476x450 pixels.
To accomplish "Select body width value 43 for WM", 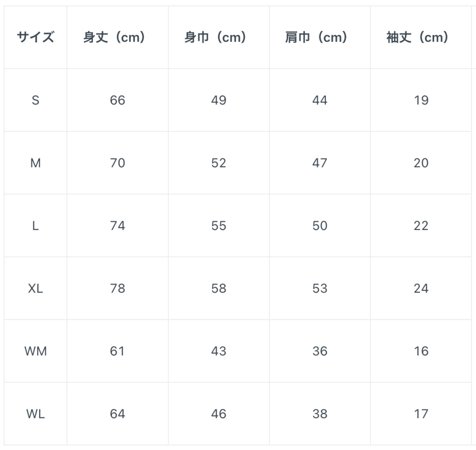I will click(218, 351).
